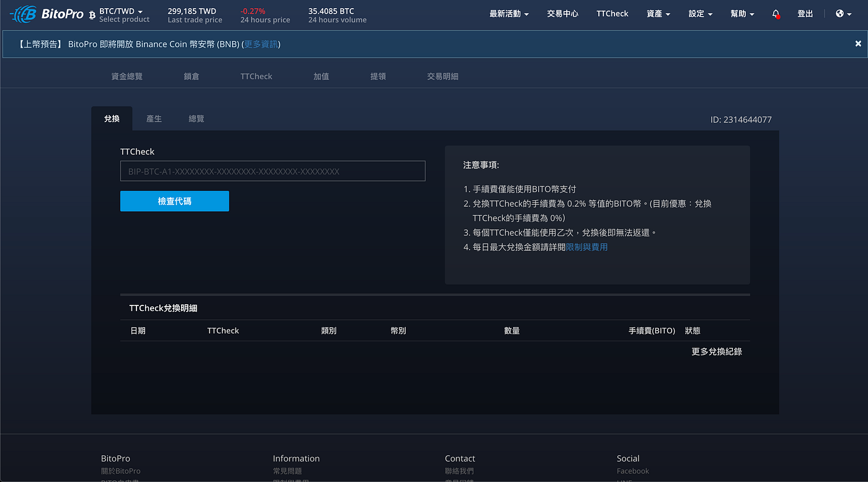Switch to the 資金總覽 sub-navigation tab
This screenshot has height=482, width=868.
(127, 76)
